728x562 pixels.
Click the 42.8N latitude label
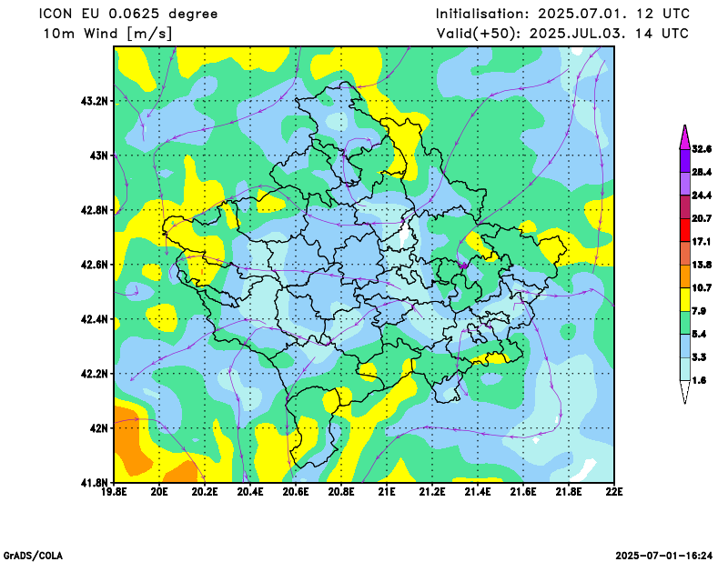point(95,210)
